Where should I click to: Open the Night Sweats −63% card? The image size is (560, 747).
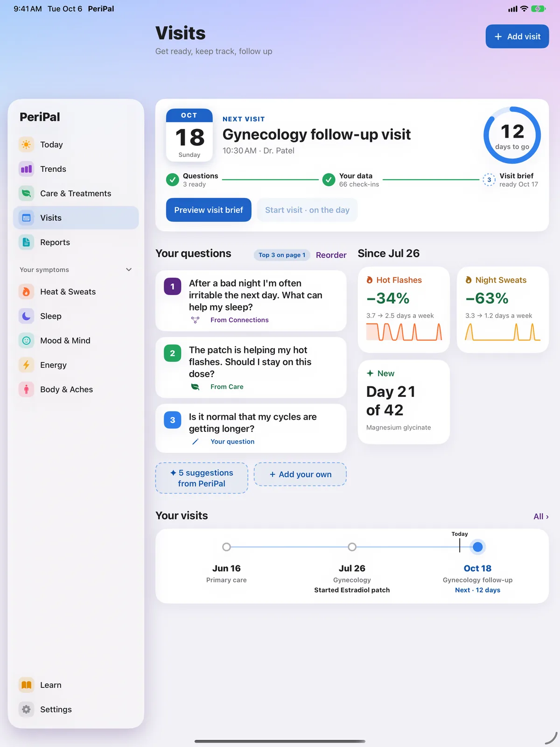(x=503, y=310)
